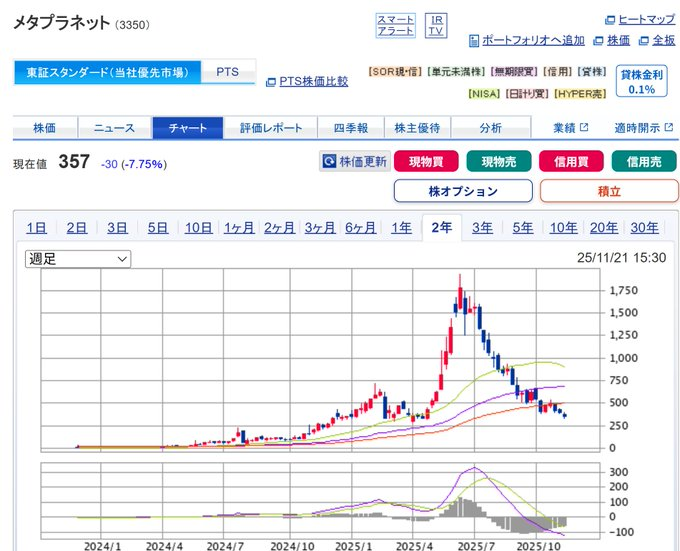Viewport: 680px width, 551px height.
Task: Open the ニュース tab
Action: click(x=114, y=128)
